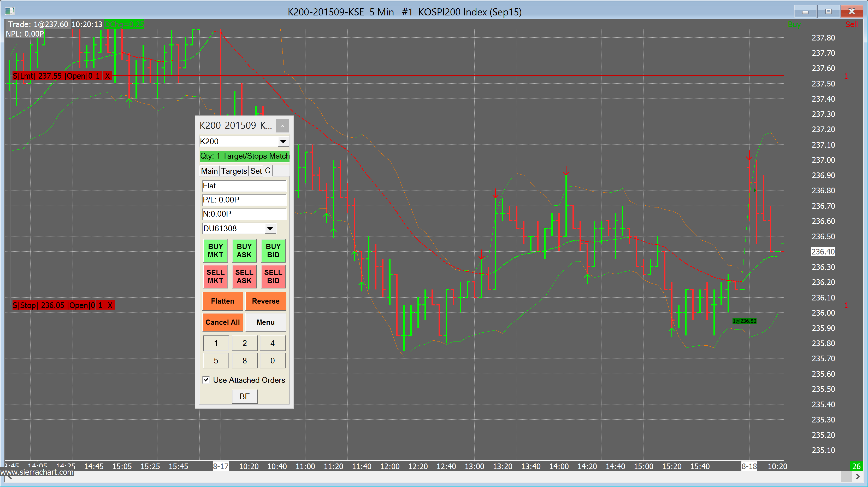Open the DU61308 account dropdown
This screenshot has width=868, height=487.
[270, 229]
